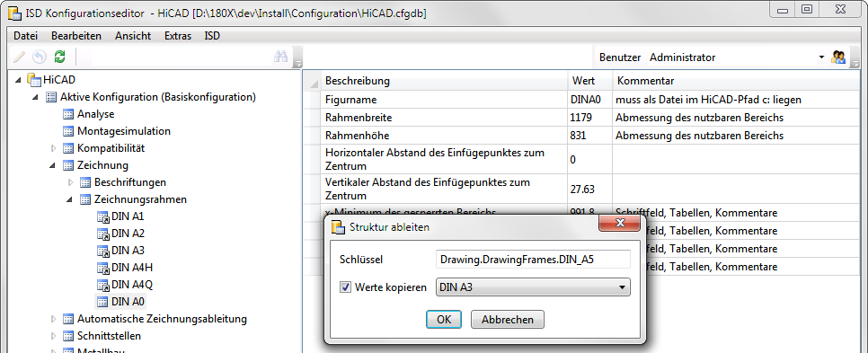
Task: Click the DIN A4Q frame icon
Action: [103, 285]
